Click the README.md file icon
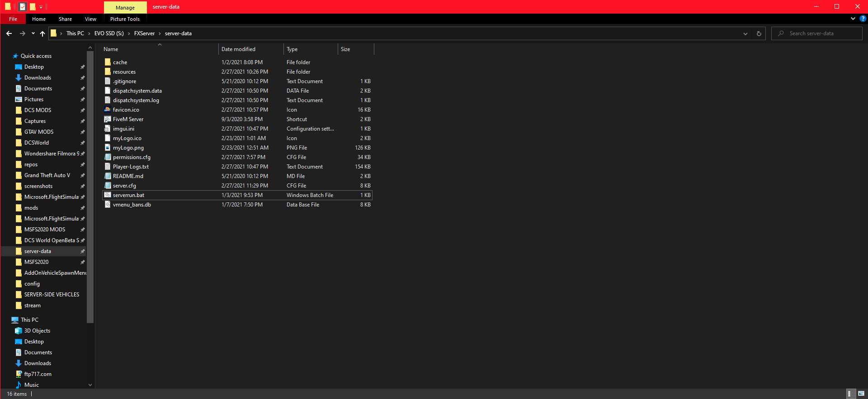868x399 pixels. [x=108, y=176]
